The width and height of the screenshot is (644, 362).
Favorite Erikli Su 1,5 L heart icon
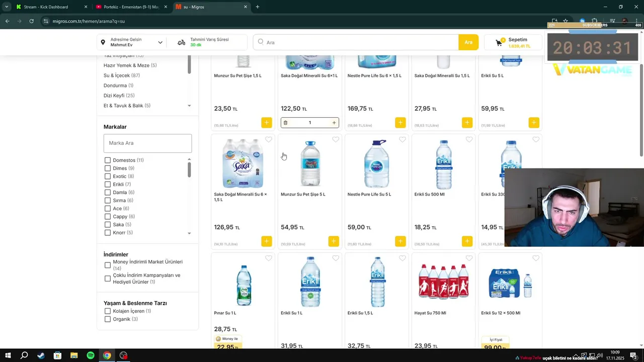[403, 258]
